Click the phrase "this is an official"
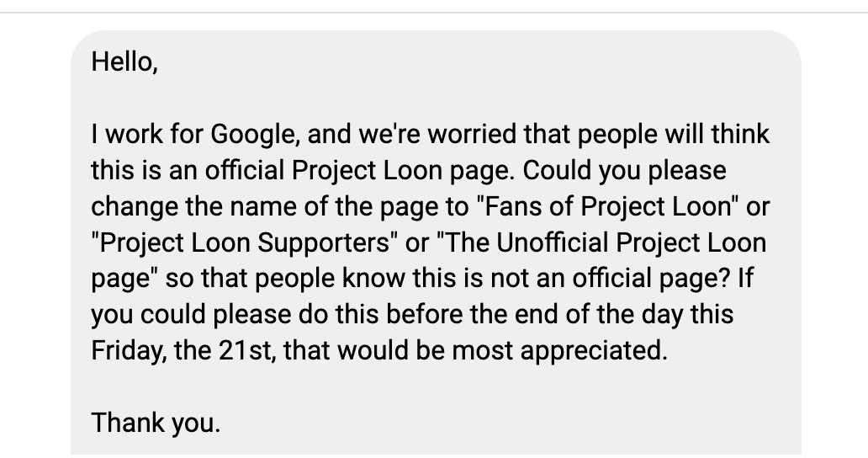 coord(188,171)
